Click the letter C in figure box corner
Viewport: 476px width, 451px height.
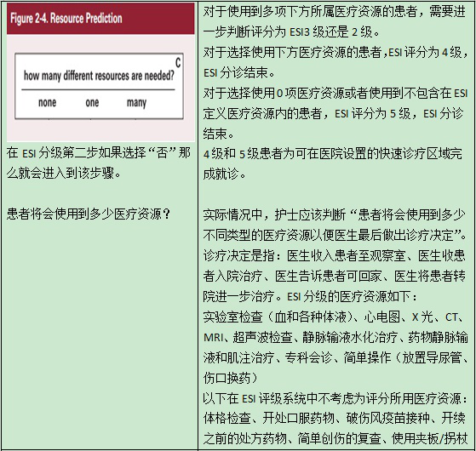coord(178,63)
